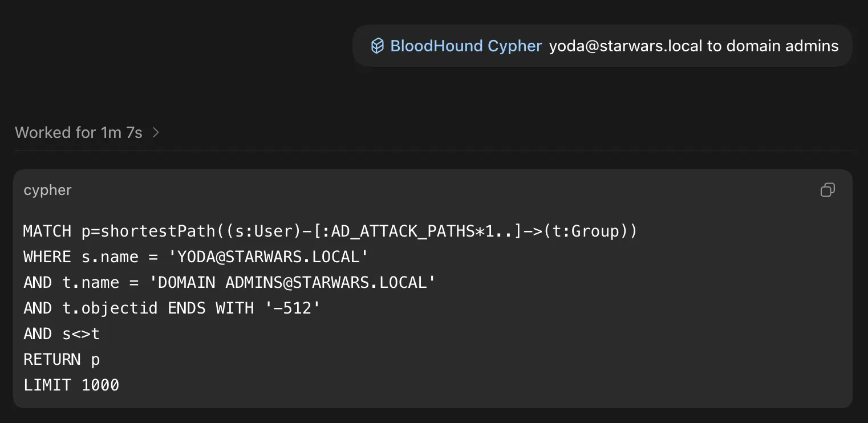Click the BloodHound Cypher cube icon
The height and width of the screenshot is (423, 868).
pyautogui.click(x=377, y=46)
